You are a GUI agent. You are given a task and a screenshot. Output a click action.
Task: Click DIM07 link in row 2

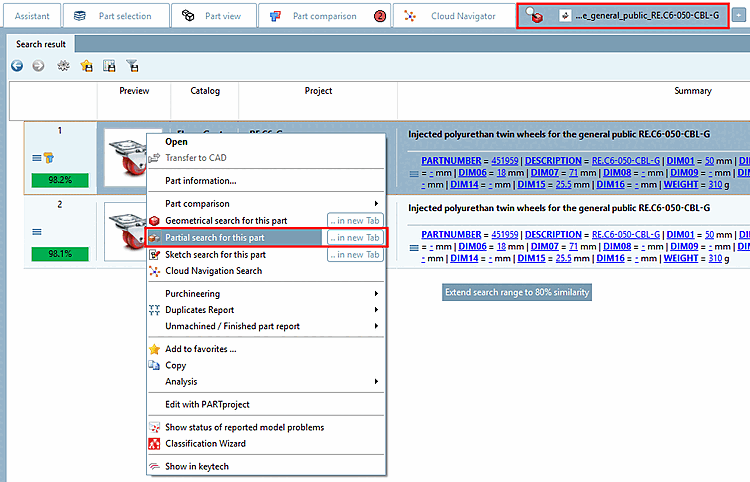(x=544, y=247)
